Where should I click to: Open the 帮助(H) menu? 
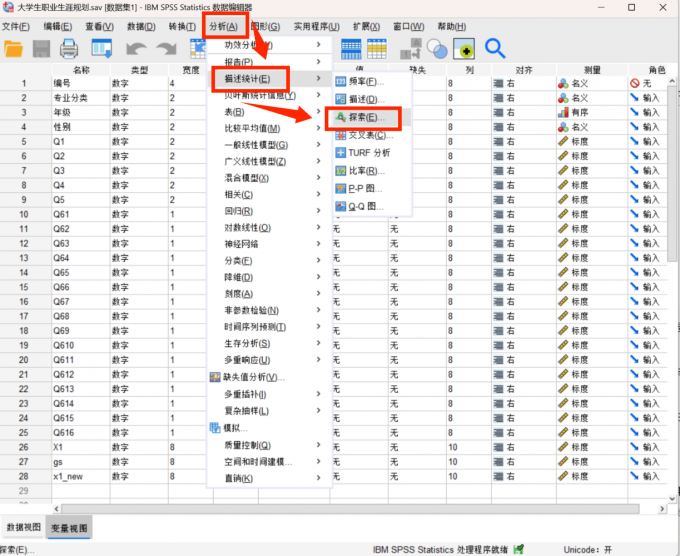451,27
